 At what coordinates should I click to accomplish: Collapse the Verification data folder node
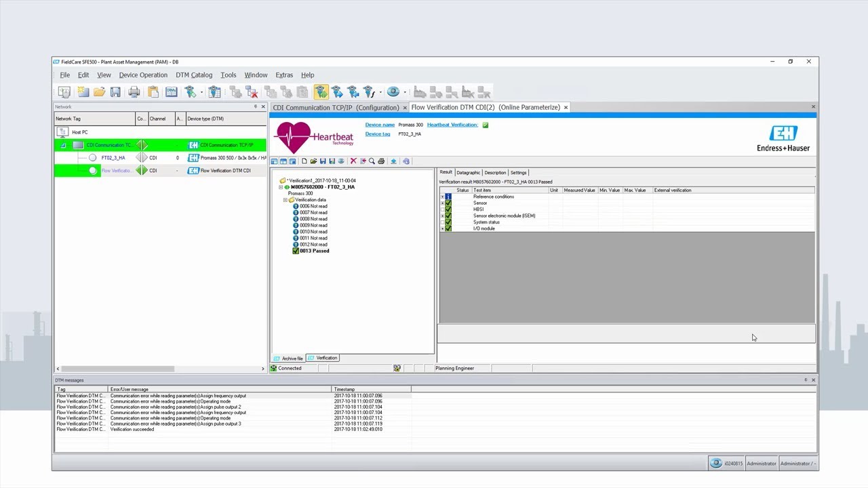point(285,200)
